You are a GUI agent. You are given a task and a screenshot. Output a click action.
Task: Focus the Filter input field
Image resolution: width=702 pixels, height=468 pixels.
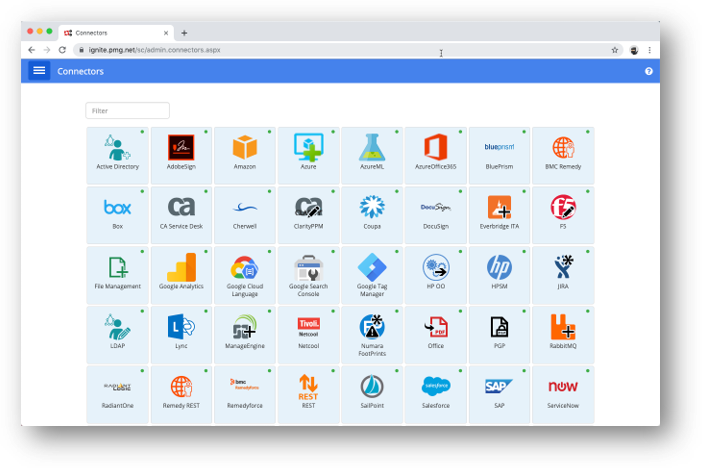point(128,111)
